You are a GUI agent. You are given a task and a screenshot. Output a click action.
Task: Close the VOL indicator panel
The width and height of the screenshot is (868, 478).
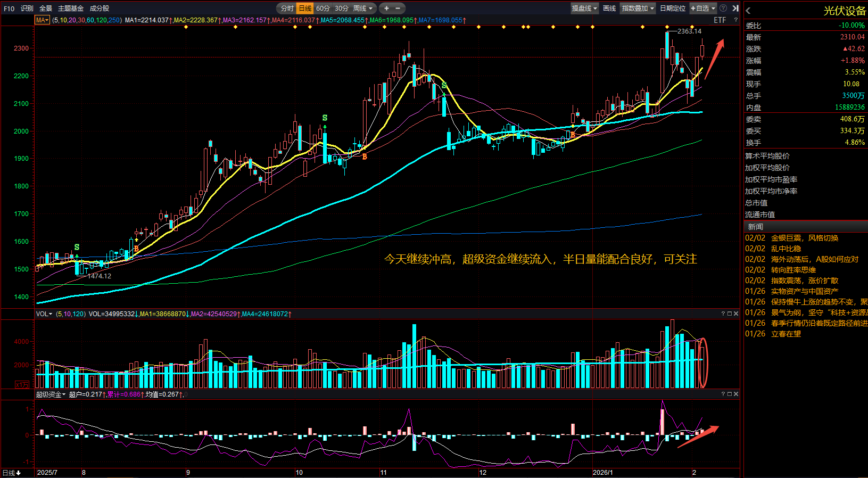[736, 314]
